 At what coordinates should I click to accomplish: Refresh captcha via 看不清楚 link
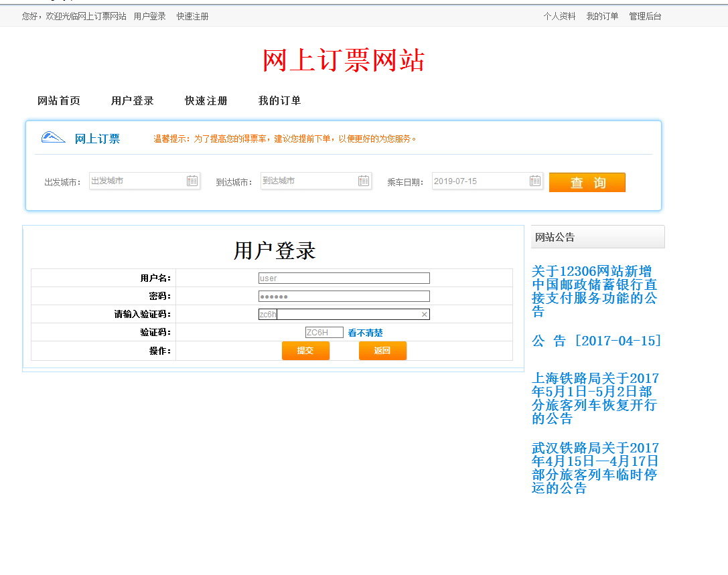[365, 333]
